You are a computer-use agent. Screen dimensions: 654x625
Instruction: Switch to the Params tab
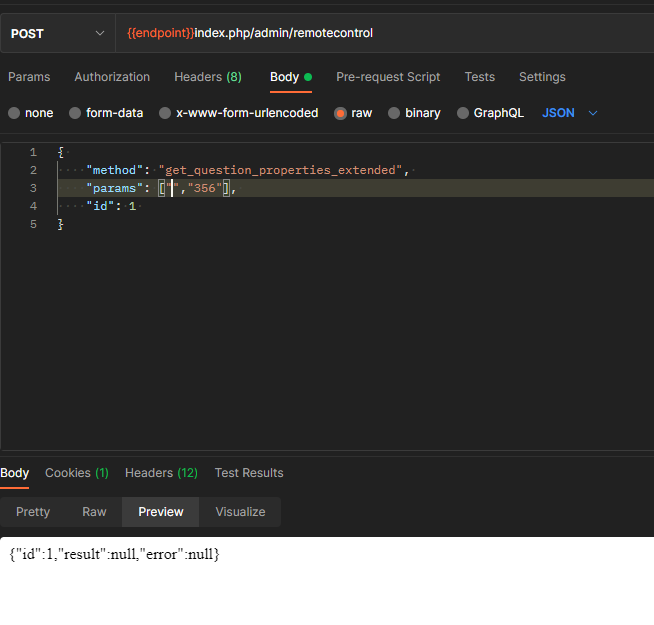(x=29, y=77)
